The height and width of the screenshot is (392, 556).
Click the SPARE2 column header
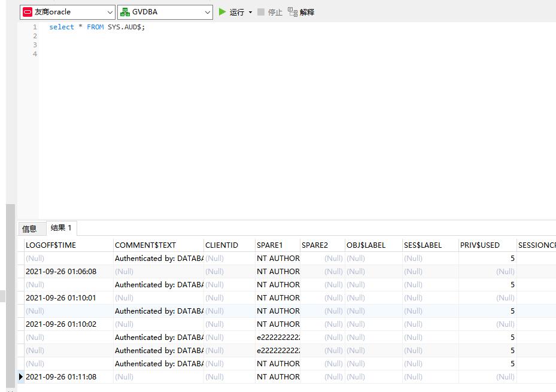[323, 245]
